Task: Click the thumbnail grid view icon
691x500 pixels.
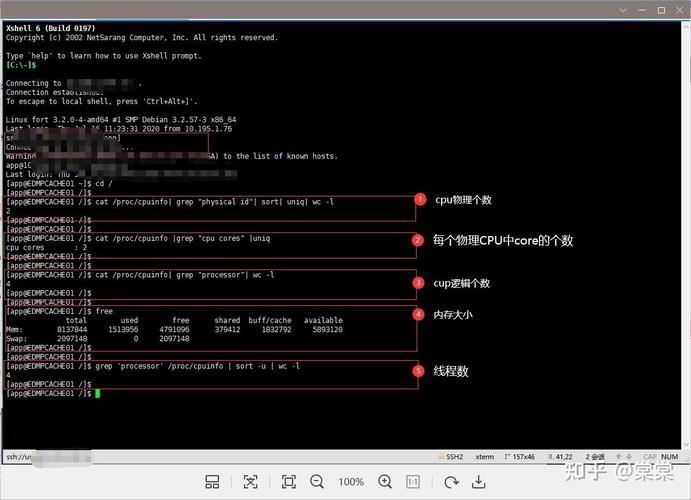Action: tap(213, 482)
